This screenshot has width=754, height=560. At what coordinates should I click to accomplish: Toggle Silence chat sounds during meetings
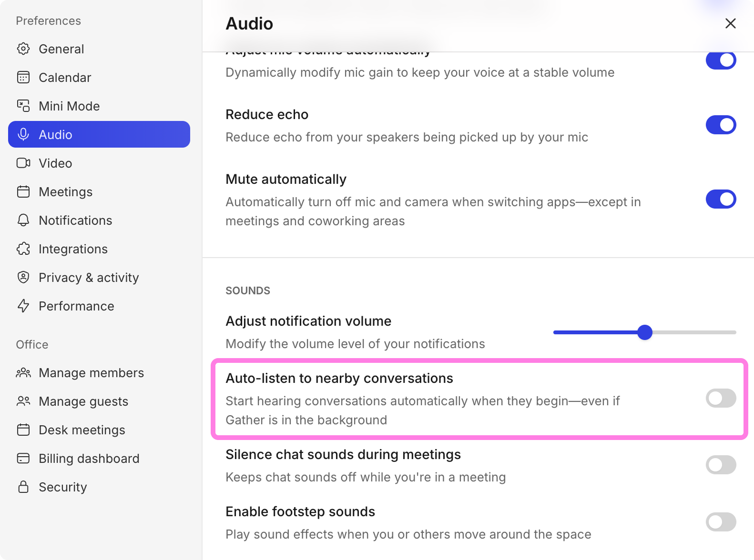pos(721,465)
